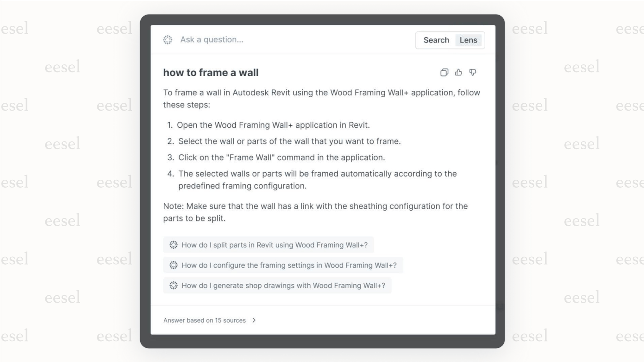Image resolution: width=644 pixels, height=362 pixels.
Task: Click the eesel spinner icon in the search bar
Action: pyautogui.click(x=168, y=40)
